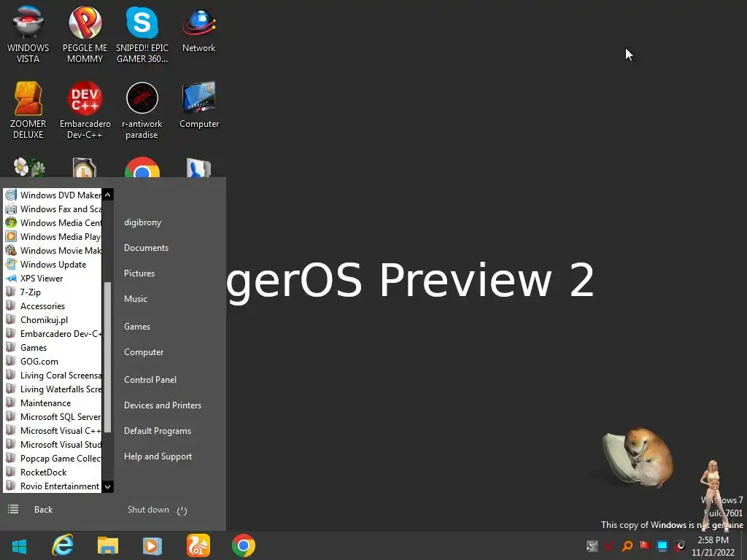Image resolution: width=747 pixels, height=560 pixels.
Task: Expand the Embarcadero Dev-C++ program folder
Action: coord(53,334)
